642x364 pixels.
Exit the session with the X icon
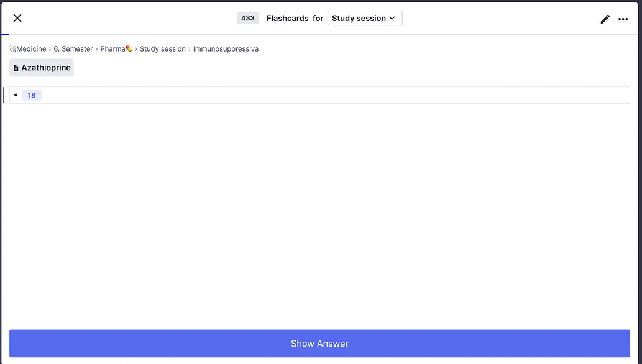point(17,18)
